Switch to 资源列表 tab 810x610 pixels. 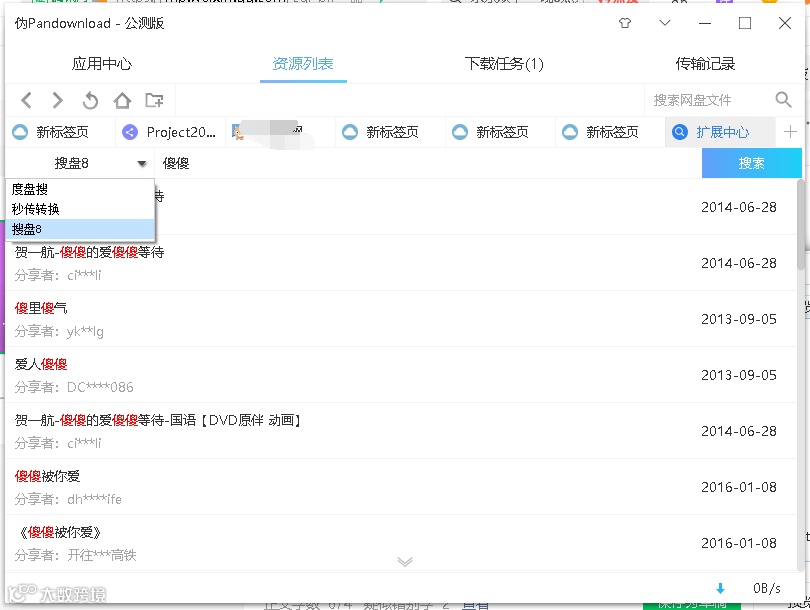tap(303, 64)
